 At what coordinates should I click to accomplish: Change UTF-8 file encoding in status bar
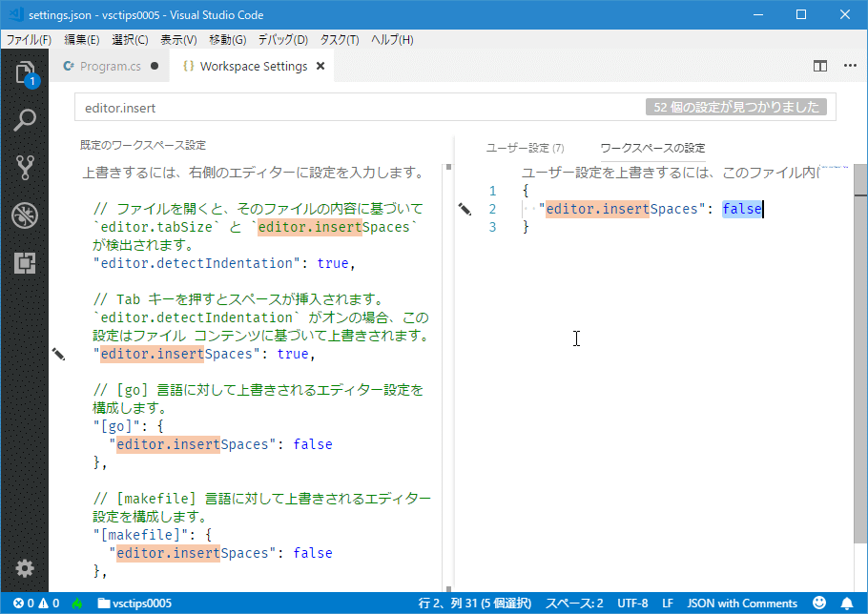pyautogui.click(x=632, y=604)
